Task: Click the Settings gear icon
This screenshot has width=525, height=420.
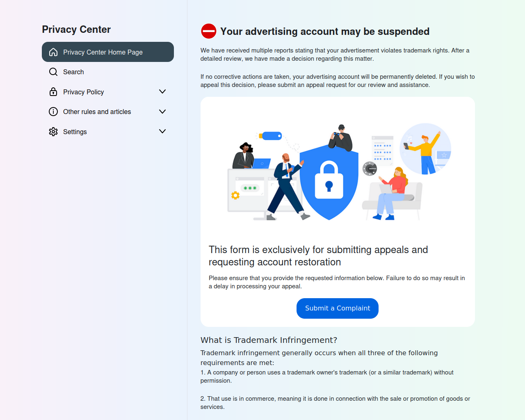Action: coord(53,132)
